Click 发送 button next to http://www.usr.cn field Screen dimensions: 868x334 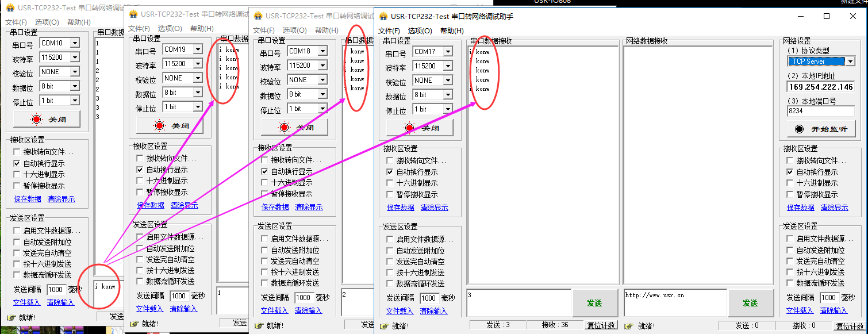[x=750, y=303]
